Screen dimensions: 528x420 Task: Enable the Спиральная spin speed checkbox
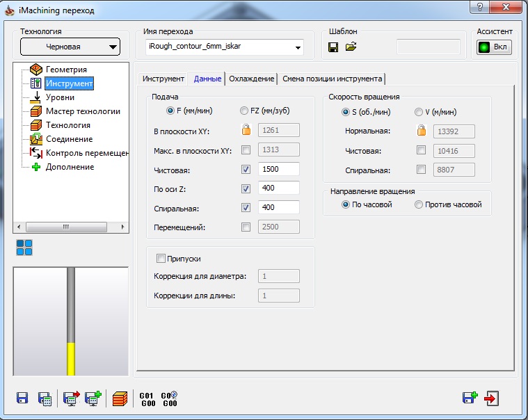pos(421,169)
